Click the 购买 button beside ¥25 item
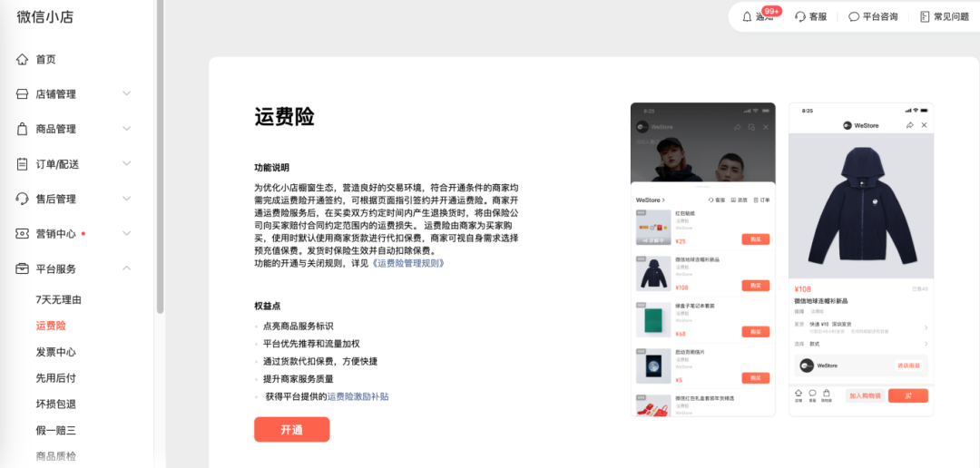Viewport: 980px width, 468px height. tap(756, 239)
